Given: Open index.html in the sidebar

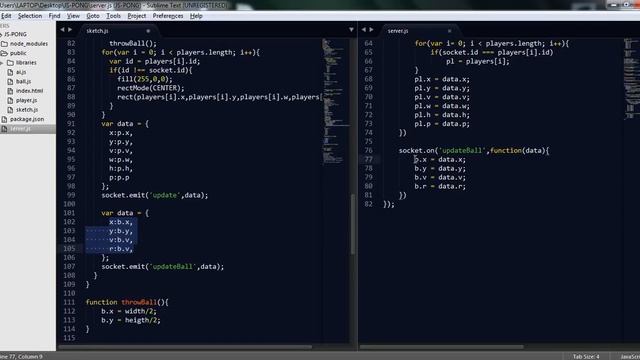Looking at the screenshot, I should (x=29, y=91).
